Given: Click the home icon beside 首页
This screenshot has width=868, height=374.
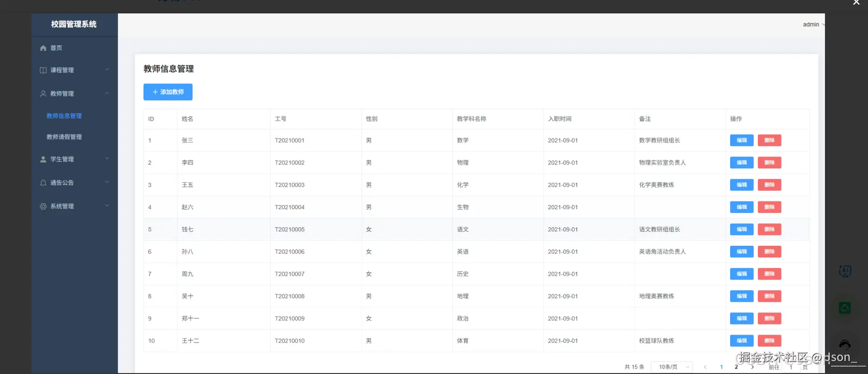Looking at the screenshot, I should [x=43, y=48].
